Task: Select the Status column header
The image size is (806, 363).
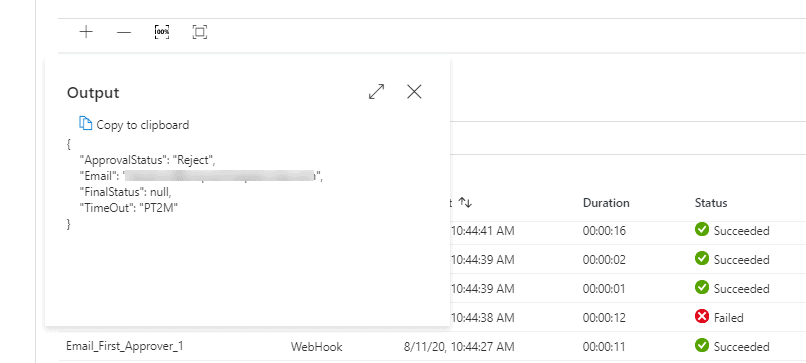Action: tap(711, 203)
